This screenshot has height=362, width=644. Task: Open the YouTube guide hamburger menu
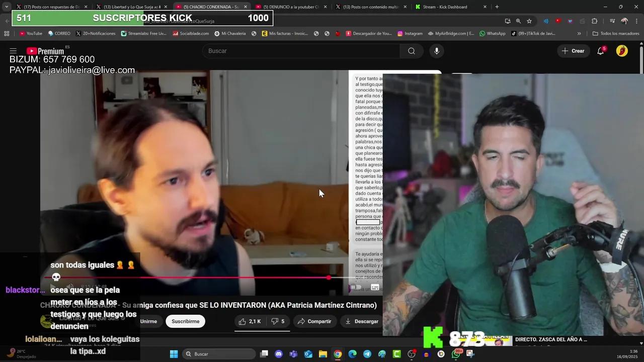click(13, 51)
